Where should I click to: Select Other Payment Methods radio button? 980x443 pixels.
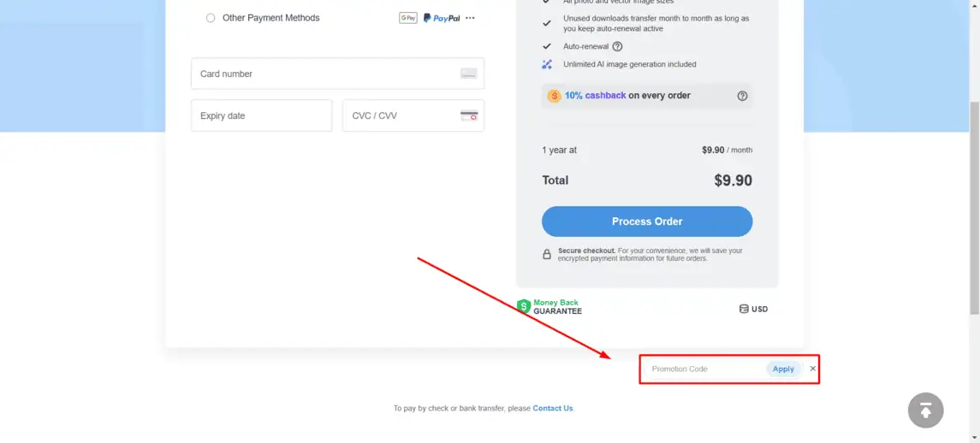(x=211, y=18)
